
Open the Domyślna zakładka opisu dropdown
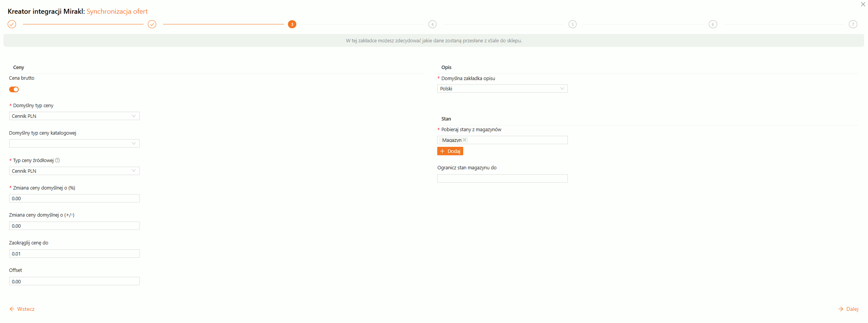click(x=502, y=88)
